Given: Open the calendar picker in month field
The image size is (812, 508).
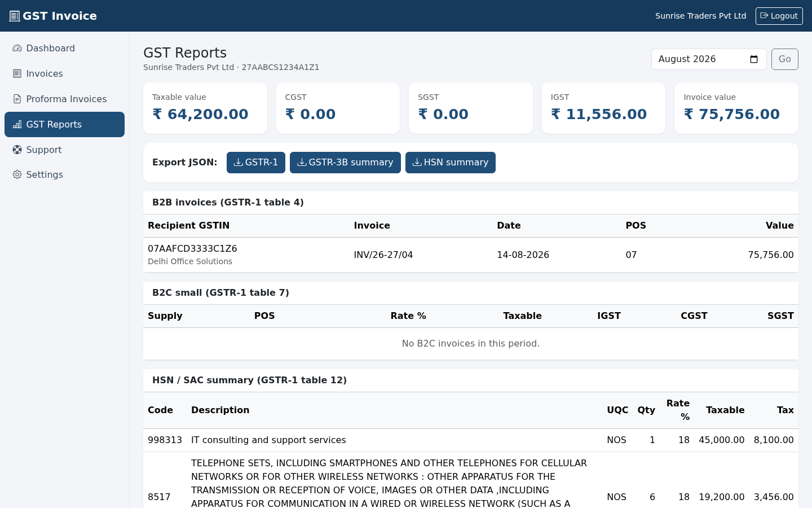Looking at the screenshot, I should (754, 59).
